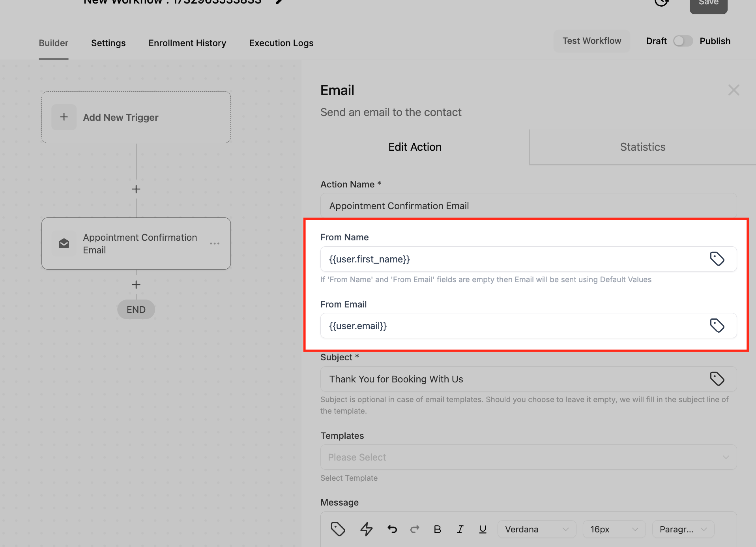Open the Paragraph style dropdown

click(x=683, y=529)
